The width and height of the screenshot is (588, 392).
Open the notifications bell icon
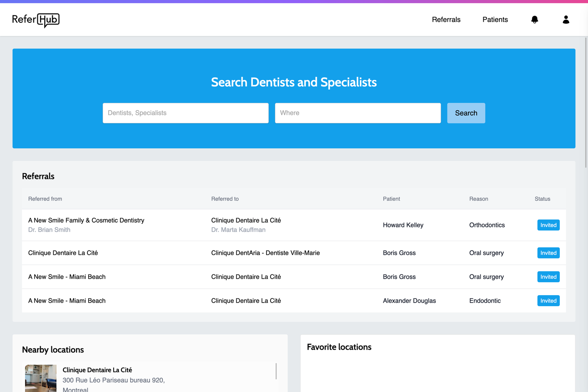535,20
